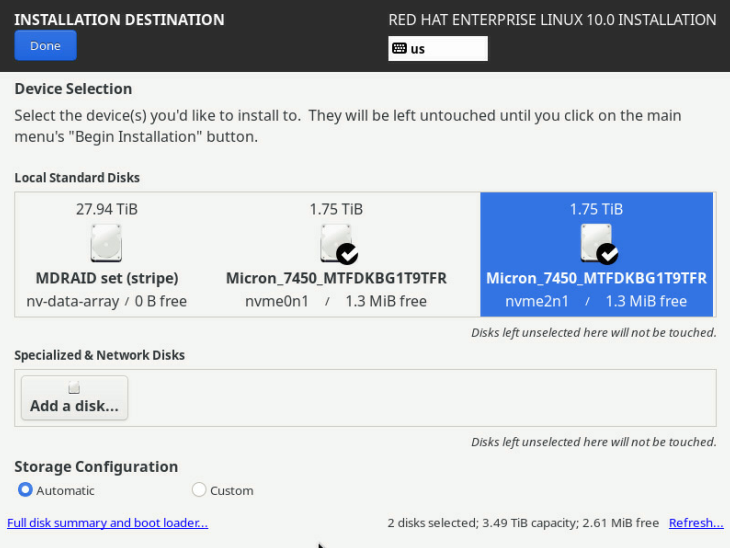Click nvme0n1 1.3 MiB free text
This screenshot has width=730, height=548.
pos(336,301)
